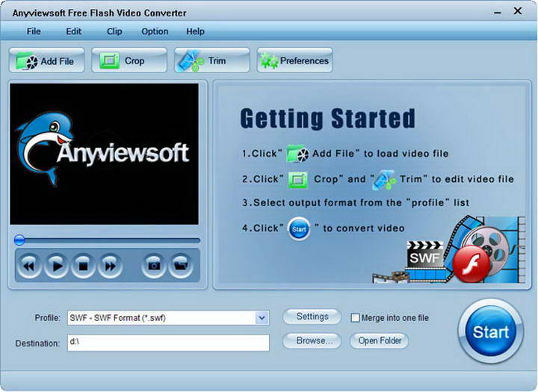
Task: Play the preview video
Action: (x=56, y=266)
